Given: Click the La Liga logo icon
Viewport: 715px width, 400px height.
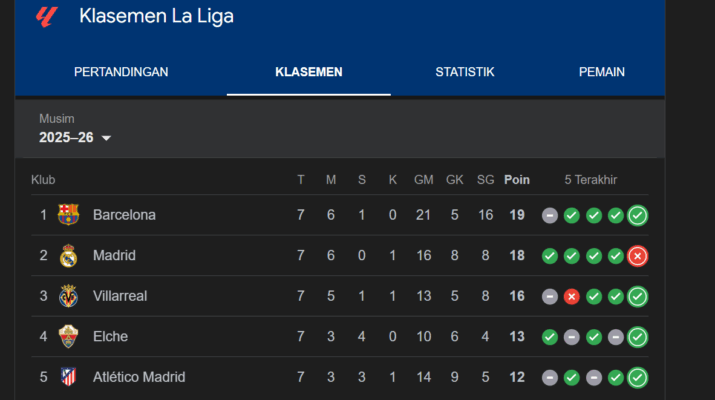Looking at the screenshot, I should pos(46,16).
